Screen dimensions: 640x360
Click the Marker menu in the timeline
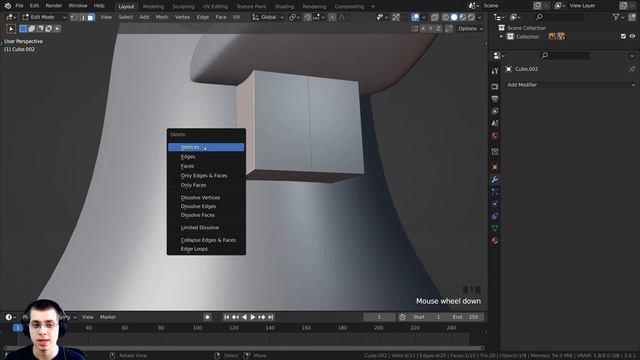pyautogui.click(x=108, y=317)
